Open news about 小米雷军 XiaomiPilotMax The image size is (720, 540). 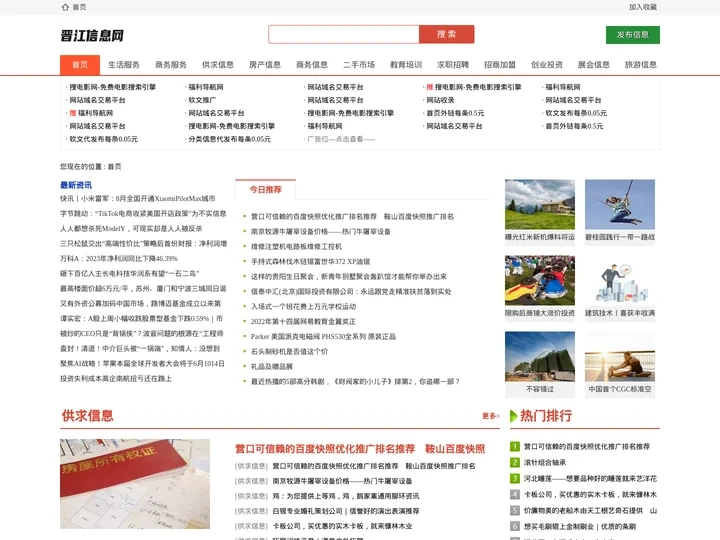138,199
